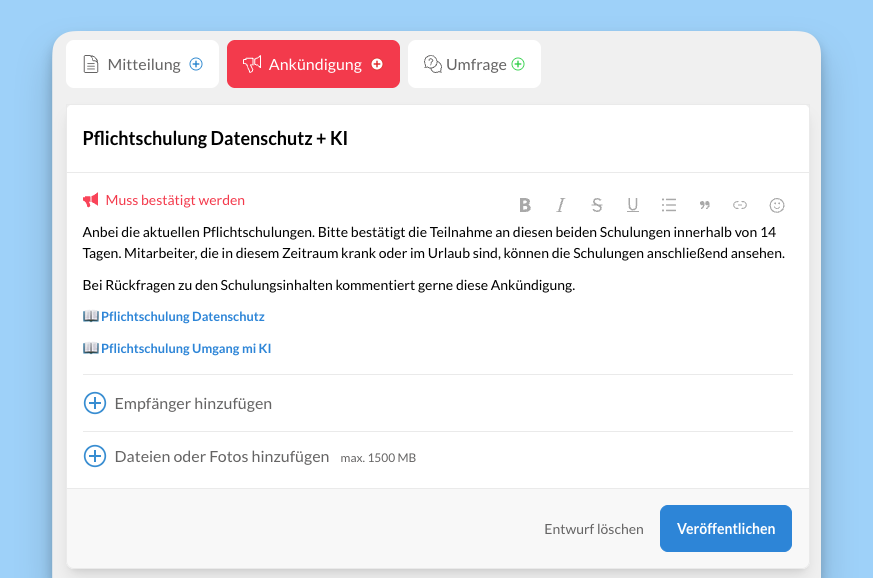Switch to the Mitteilung tab
This screenshot has width=873, height=578.
point(142,64)
